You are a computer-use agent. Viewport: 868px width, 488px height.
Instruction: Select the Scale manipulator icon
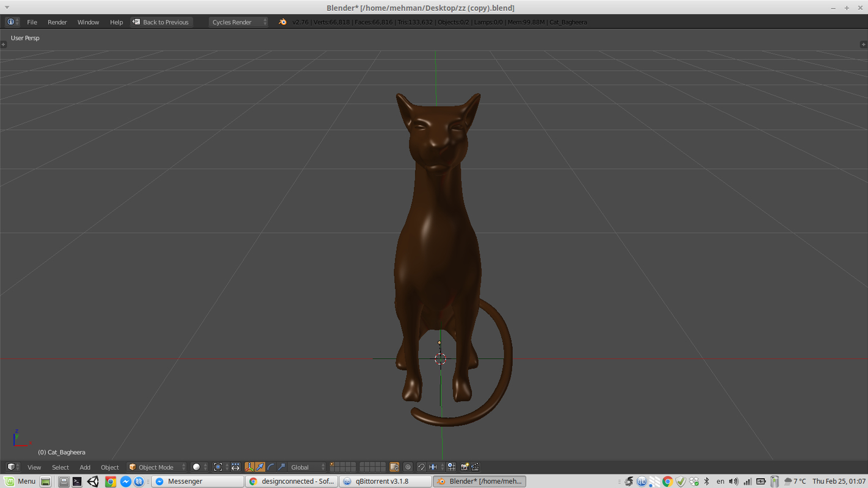click(281, 467)
